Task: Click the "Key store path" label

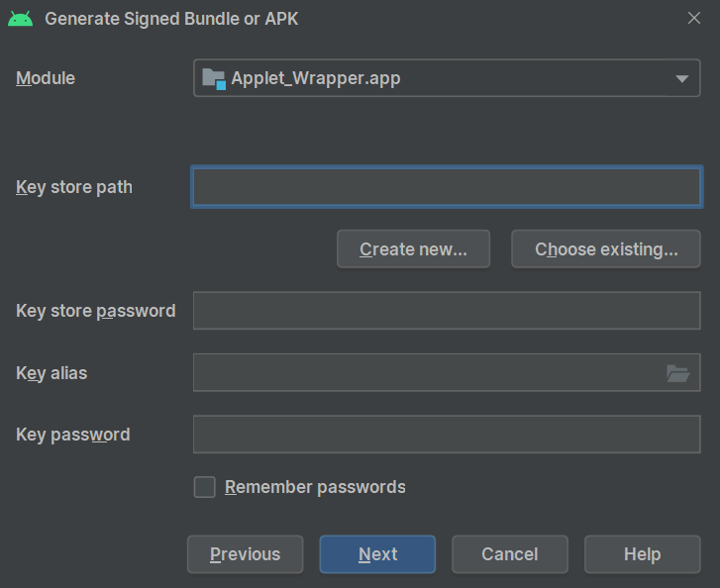Action: pyautogui.click(x=74, y=187)
